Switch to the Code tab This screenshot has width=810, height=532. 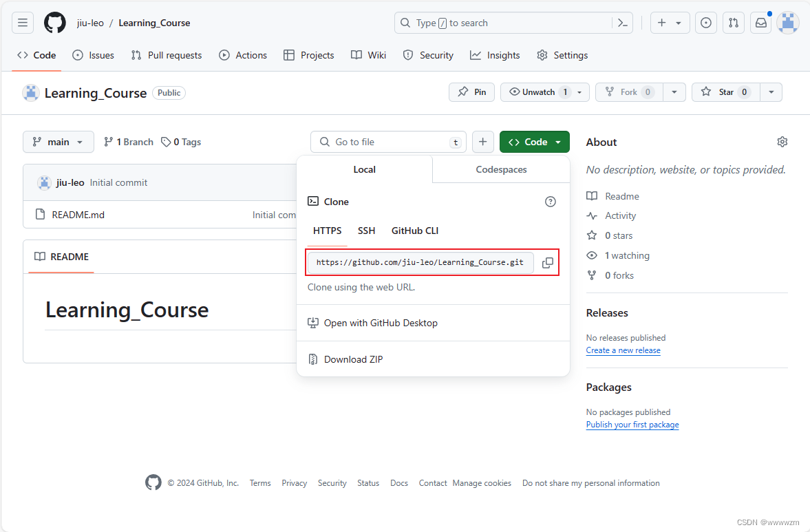point(36,55)
